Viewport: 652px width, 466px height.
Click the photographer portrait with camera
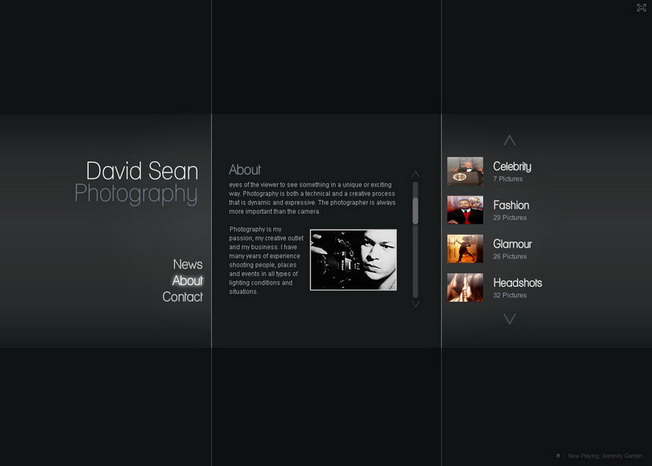pos(353,260)
